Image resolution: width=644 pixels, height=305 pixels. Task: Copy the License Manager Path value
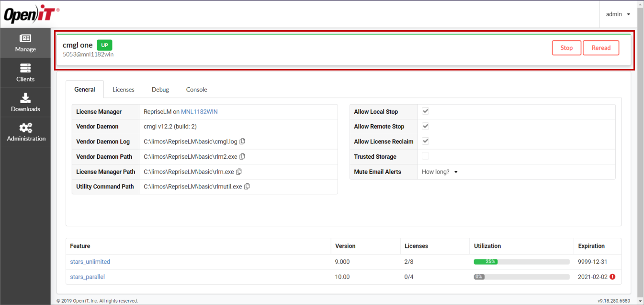point(239,171)
